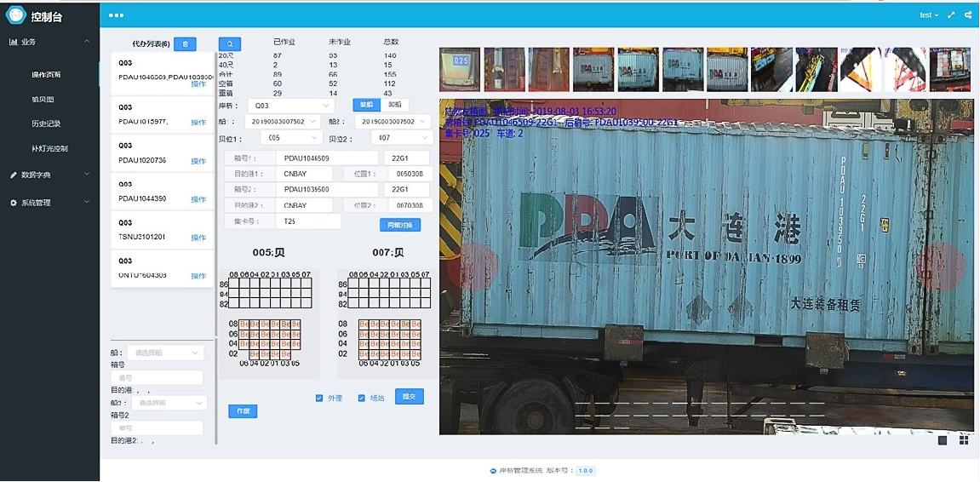Click the 箱号1 field PDAU1046509
The image size is (980, 482).
pos(327,158)
